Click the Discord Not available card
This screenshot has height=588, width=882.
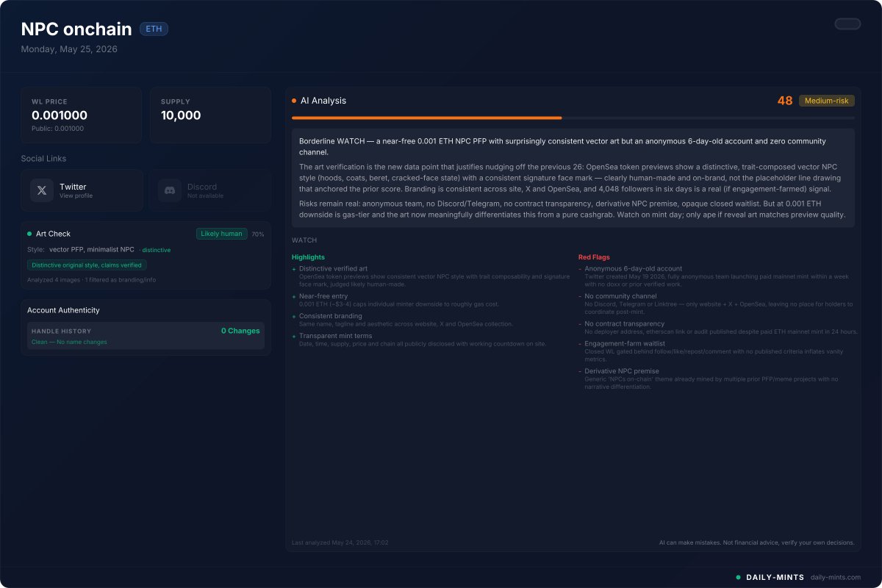point(210,190)
